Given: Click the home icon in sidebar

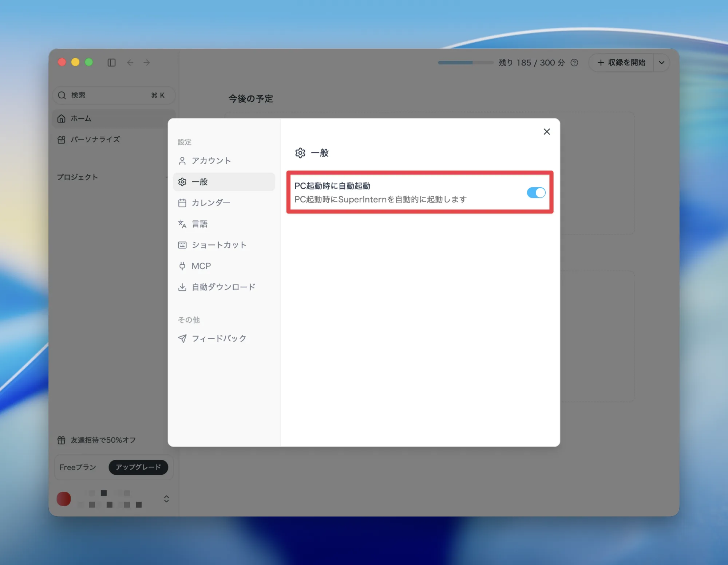Looking at the screenshot, I should (x=62, y=118).
